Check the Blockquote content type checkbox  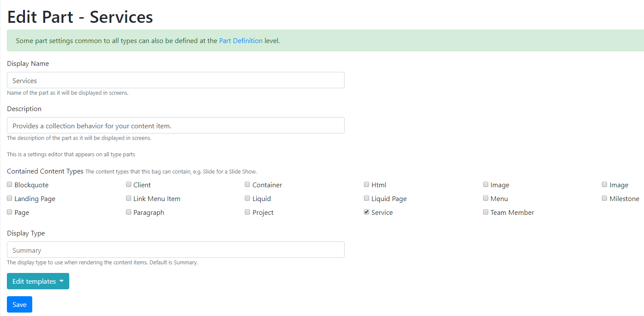9,184
